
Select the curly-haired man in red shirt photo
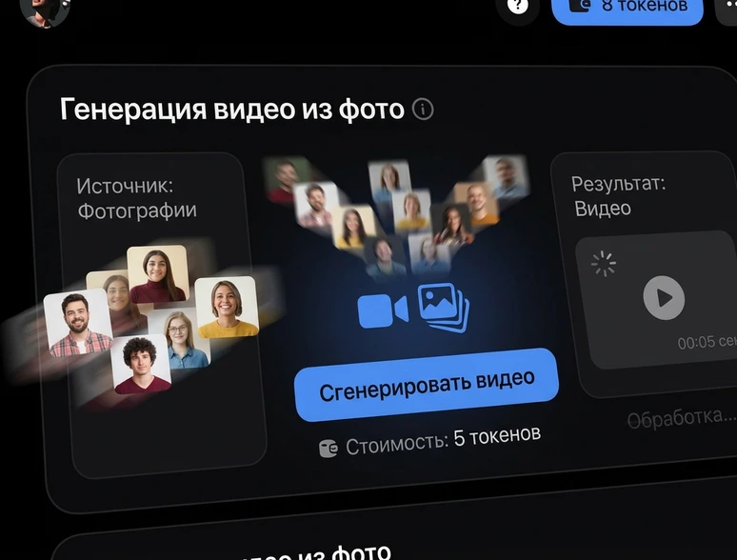coord(141,365)
